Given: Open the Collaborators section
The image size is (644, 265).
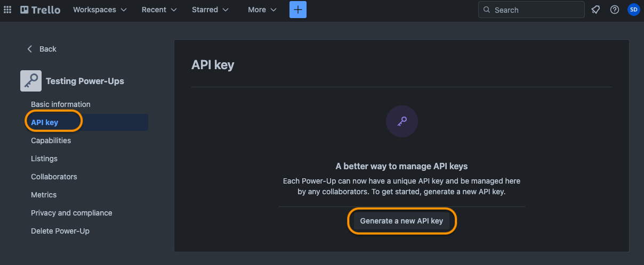Looking at the screenshot, I should (54, 177).
